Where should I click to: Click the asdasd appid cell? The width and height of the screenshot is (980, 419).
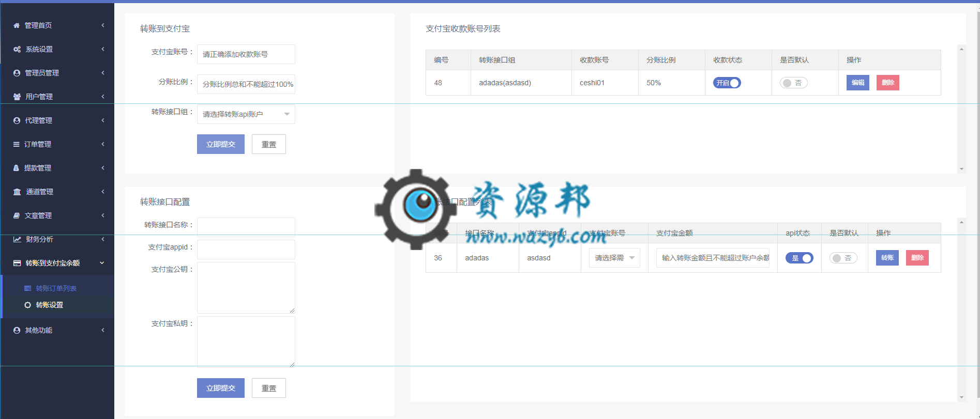550,258
